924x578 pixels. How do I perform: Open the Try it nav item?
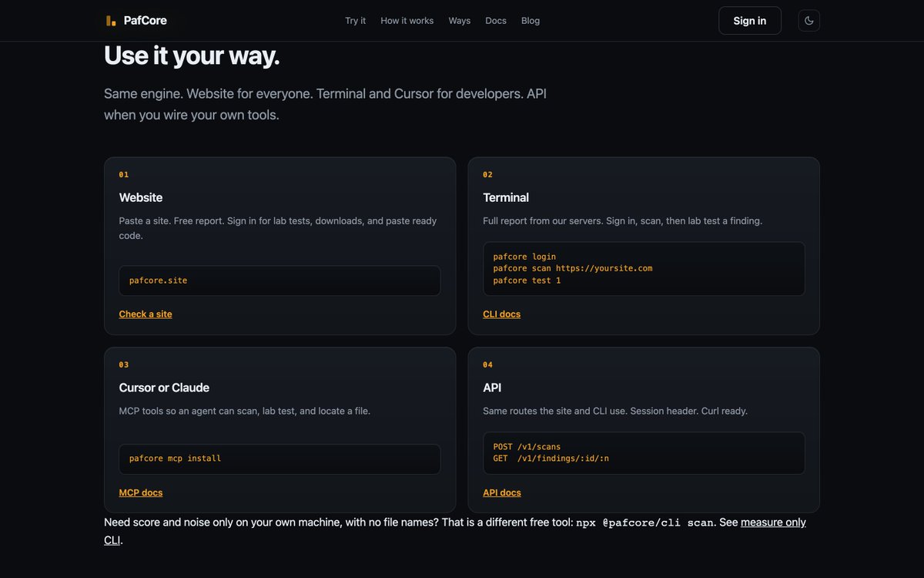coord(356,21)
